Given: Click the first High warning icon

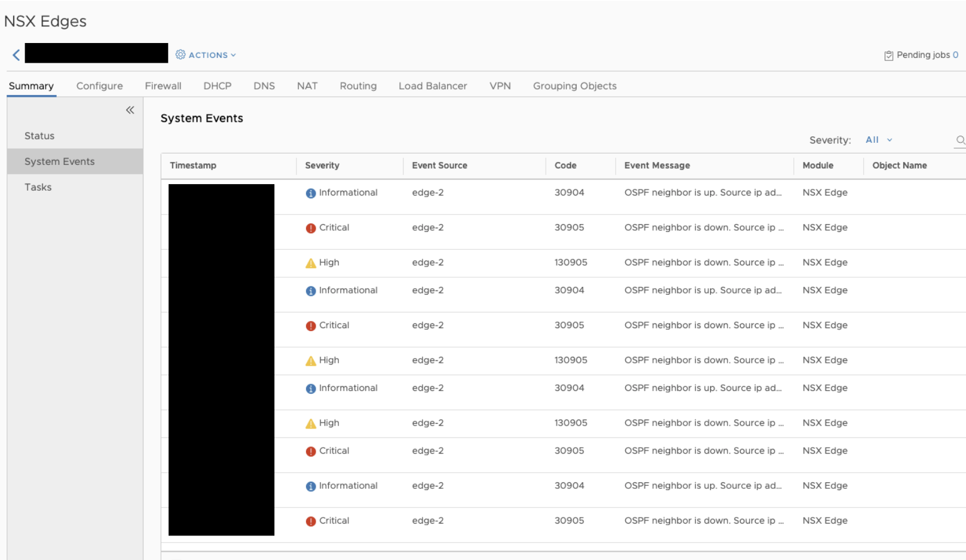Looking at the screenshot, I should tap(311, 263).
